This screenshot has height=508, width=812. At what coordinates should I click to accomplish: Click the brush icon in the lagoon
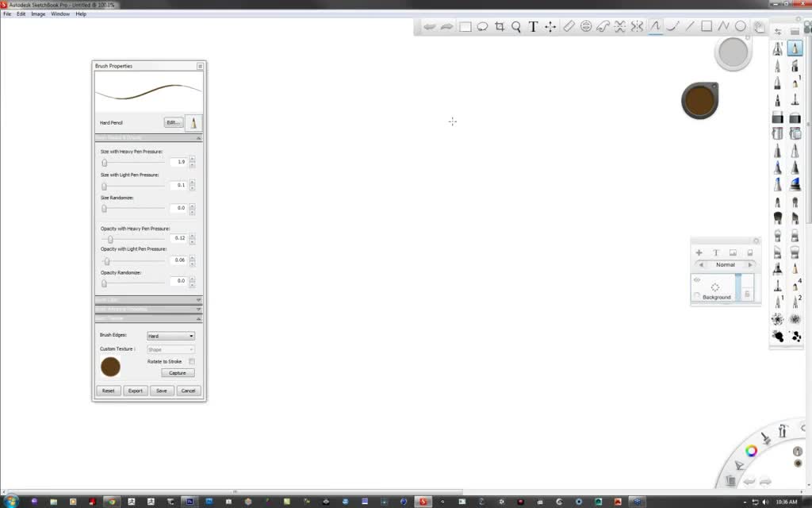pyautogui.click(x=766, y=438)
